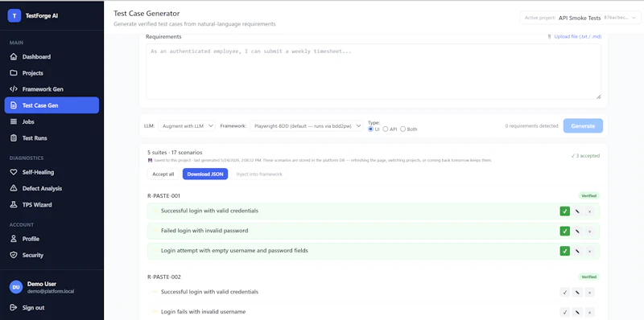The height and width of the screenshot is (320, 644).
Task: Select the Both type radio button
Action: (403, 129)
